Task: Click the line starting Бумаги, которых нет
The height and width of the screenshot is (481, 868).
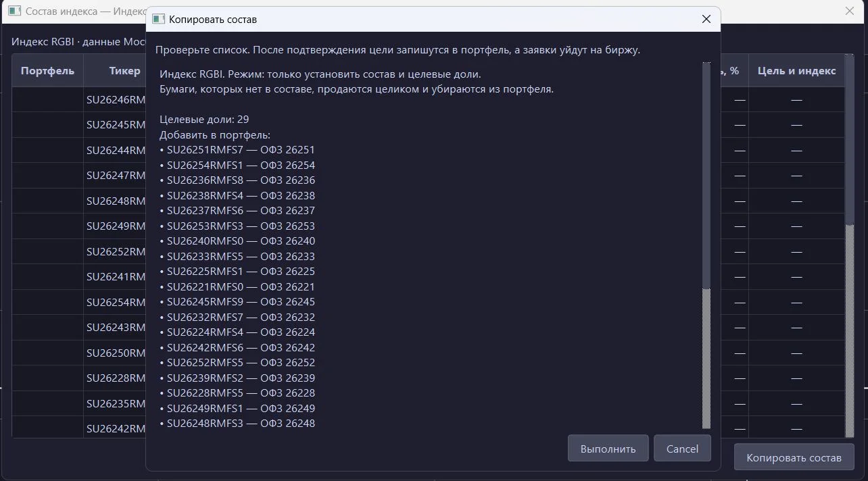Action: click(x=356, y=89)
